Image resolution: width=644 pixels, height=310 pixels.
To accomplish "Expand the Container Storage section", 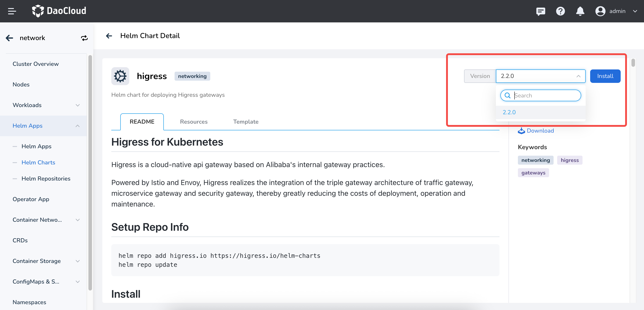I will (77, 261).
